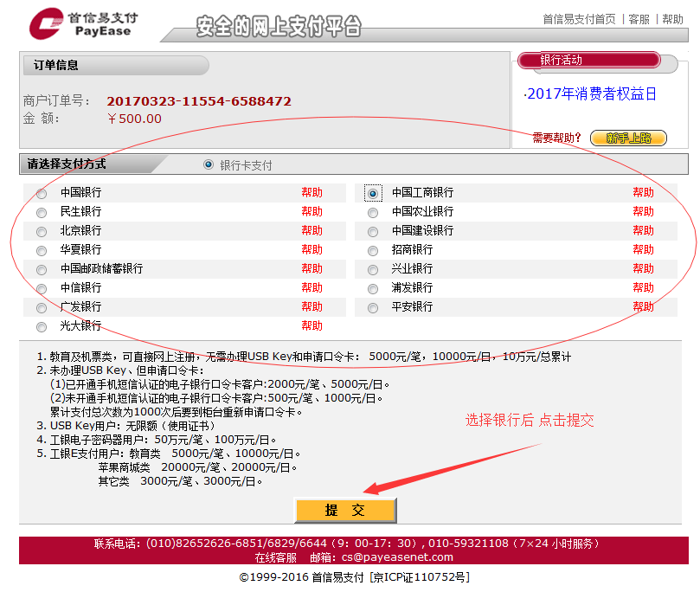Click the 提交 submit button

pyautogui.click(x=345, y=510)
